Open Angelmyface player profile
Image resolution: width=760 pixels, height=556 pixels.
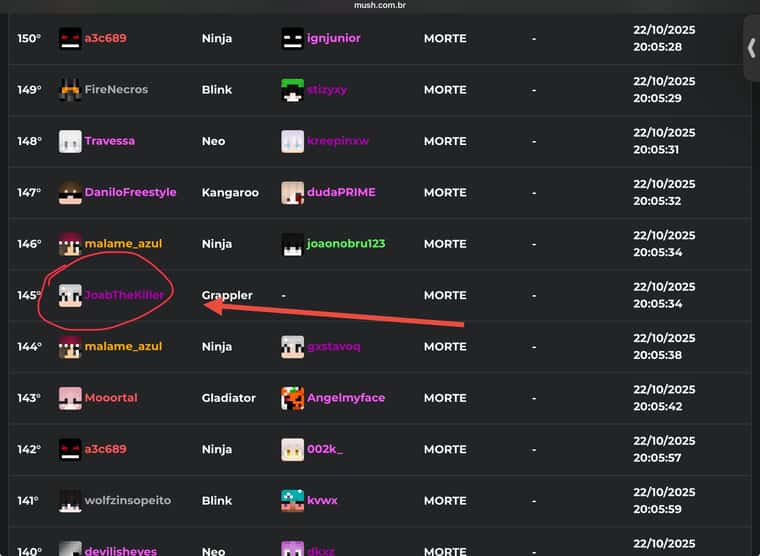[346, 398]
